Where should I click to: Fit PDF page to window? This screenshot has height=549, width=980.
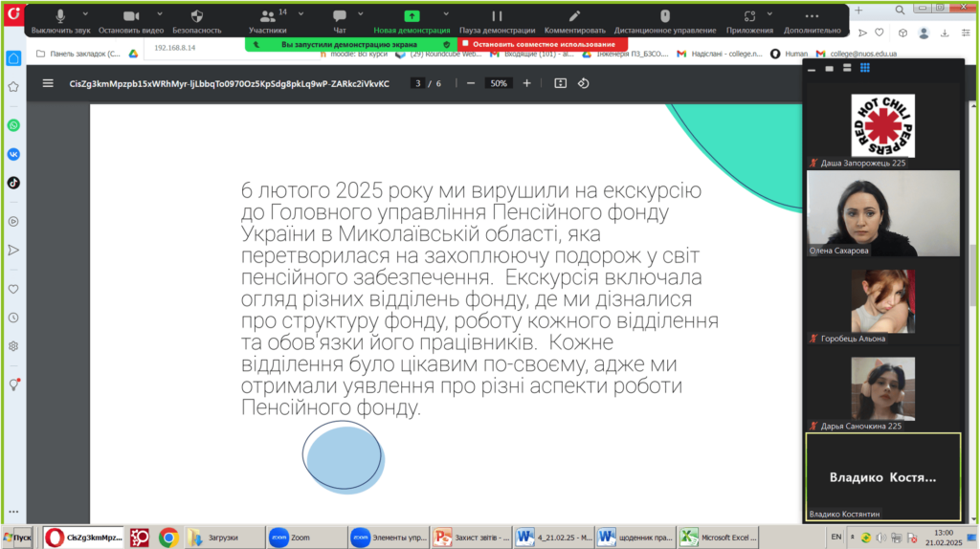561,83
